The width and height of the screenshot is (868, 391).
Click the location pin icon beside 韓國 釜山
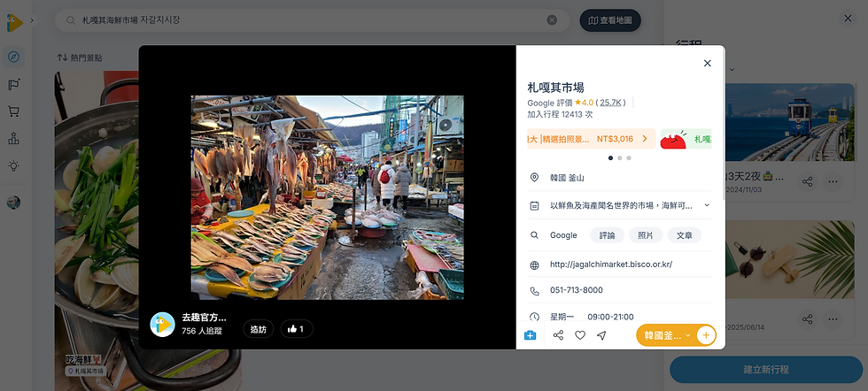pyautogui.click(x=534, y=178)
